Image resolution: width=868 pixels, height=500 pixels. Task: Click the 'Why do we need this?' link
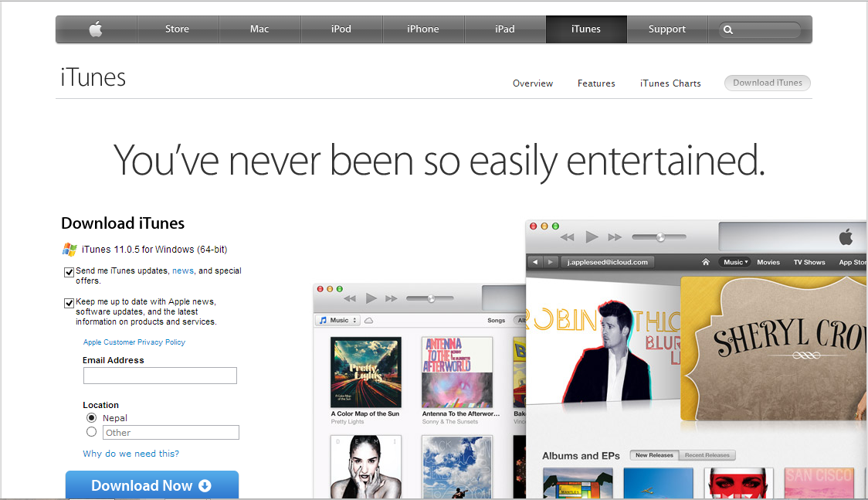131,454
